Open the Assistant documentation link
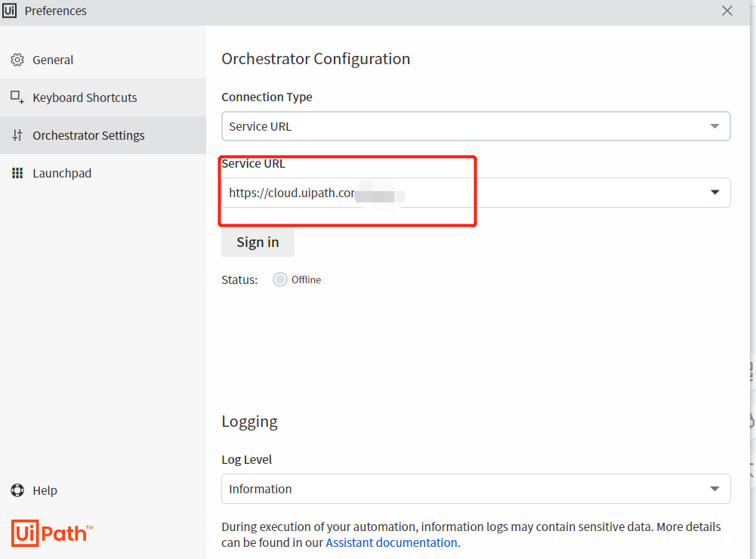This screenshot has width=756, height=559. tap(391, 542)
